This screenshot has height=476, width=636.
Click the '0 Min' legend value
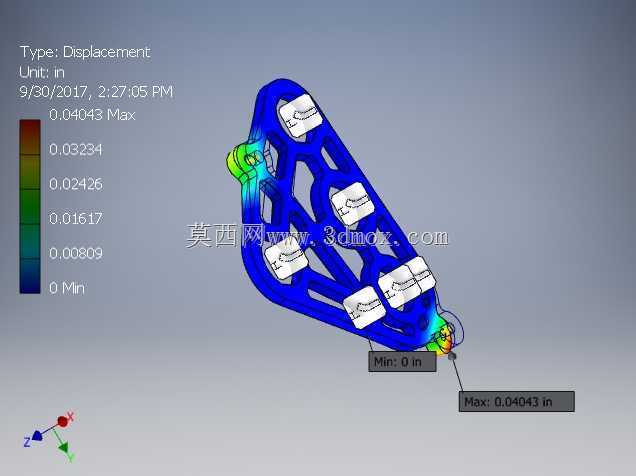67,288
